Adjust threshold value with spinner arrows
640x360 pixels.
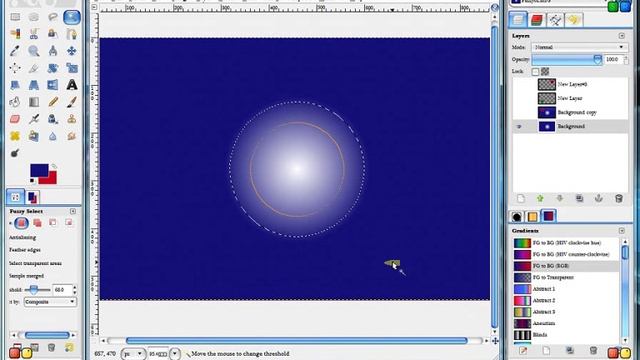[x=74, y=290]
